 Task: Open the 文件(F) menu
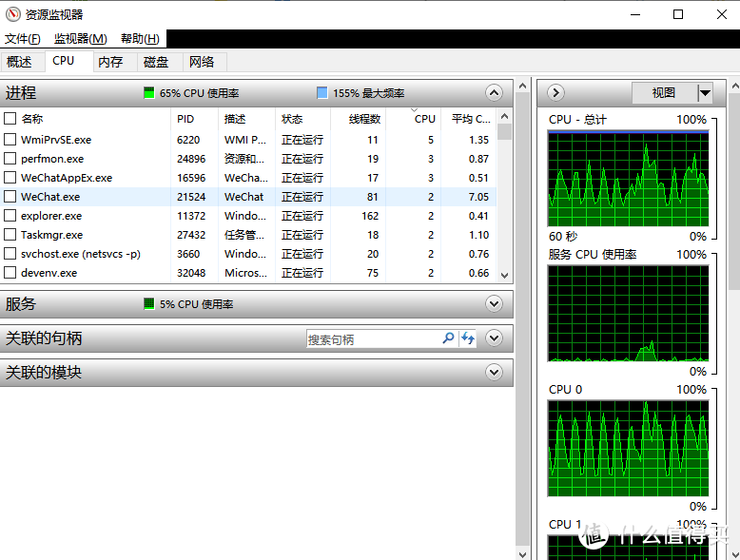[23, 39]
